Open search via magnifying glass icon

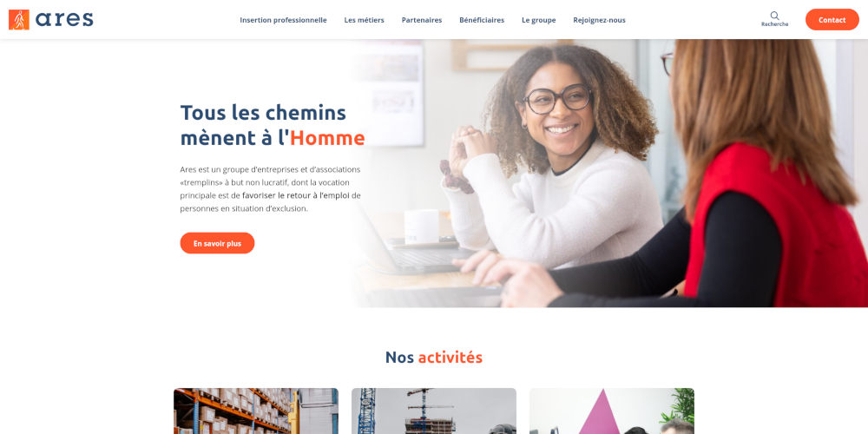(774, 16)
